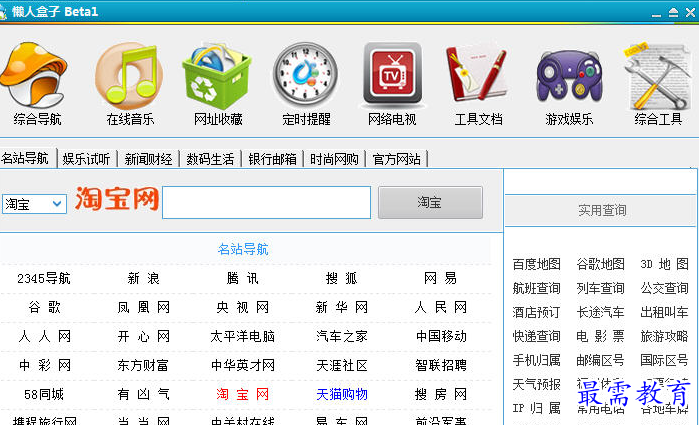This screenshot has width=699, height=425.
Task: Choose 长途汽车 link
Action: [600, 312]
